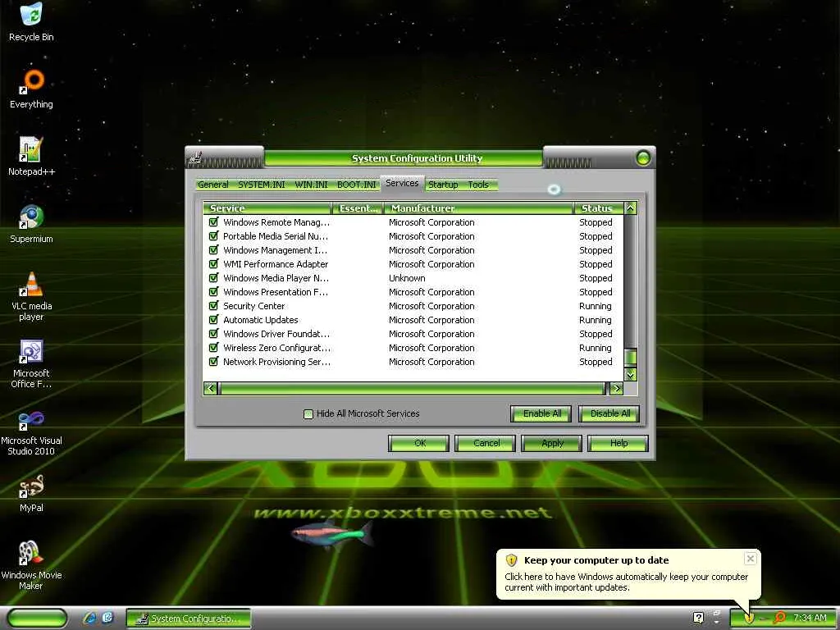Click the green Start button
This screenshot has height=630, width=840.
38,618
